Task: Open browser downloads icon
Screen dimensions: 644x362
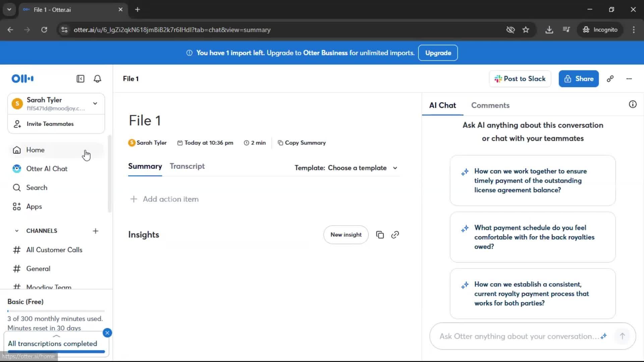Action: tap(549, 30)
